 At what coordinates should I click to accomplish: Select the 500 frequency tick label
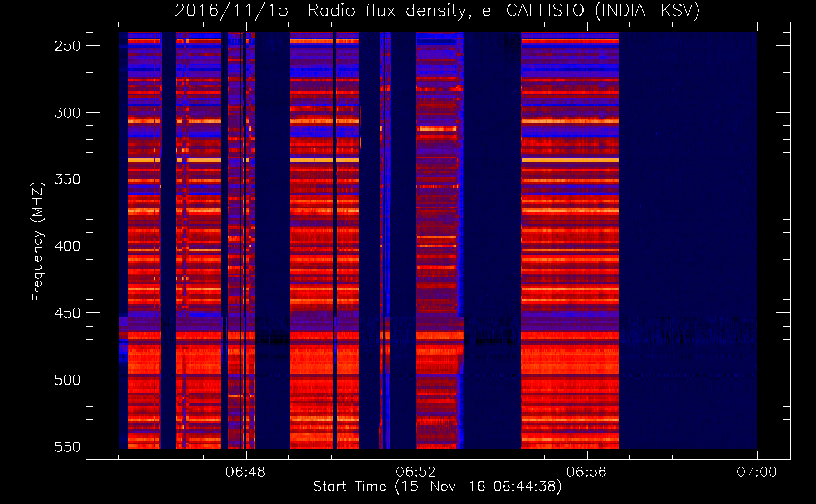(68, 380)
